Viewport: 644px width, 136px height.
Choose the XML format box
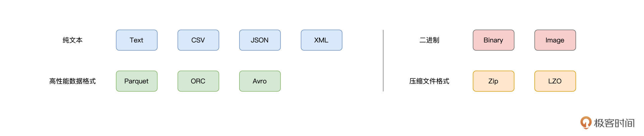pyautogui.click(x=321, y=40)
